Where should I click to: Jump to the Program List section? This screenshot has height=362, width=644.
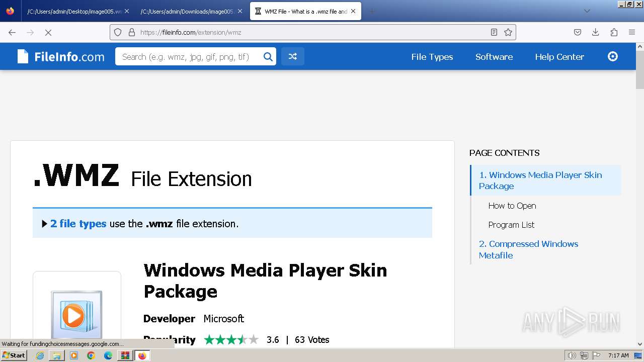tap(511, 225)
